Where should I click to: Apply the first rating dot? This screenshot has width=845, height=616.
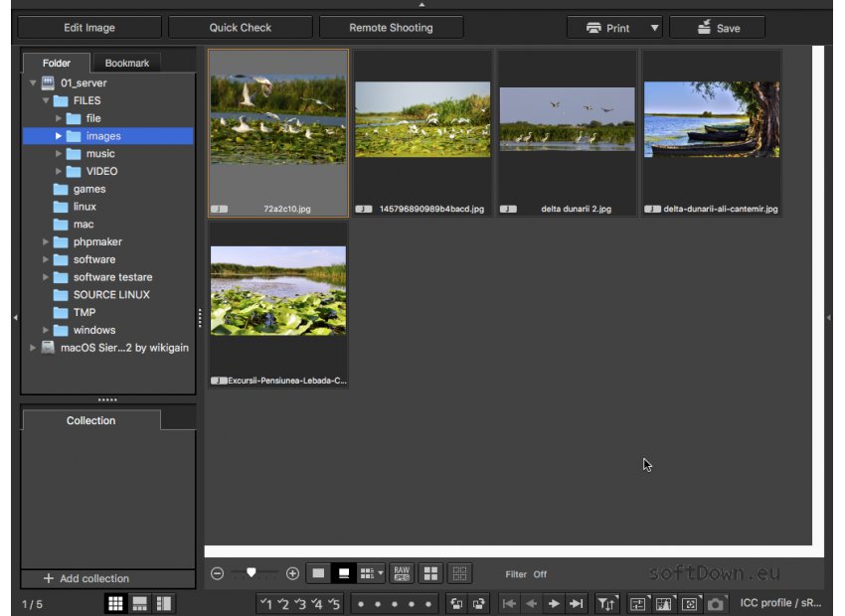361,604
